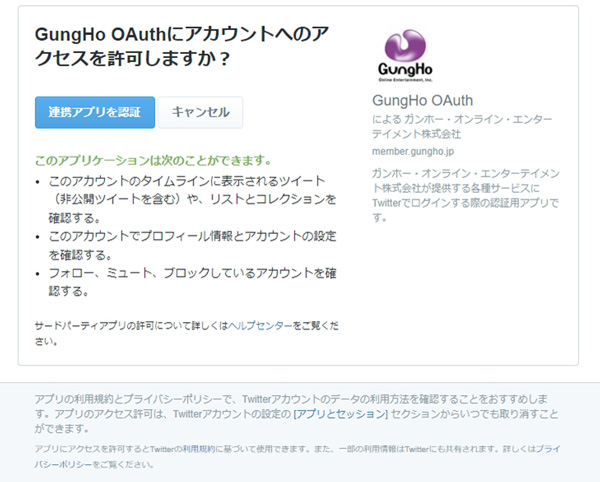Click the heading GungHo OAuthにアカウントへのアクセスを許可しますか？

pos(182,46)
